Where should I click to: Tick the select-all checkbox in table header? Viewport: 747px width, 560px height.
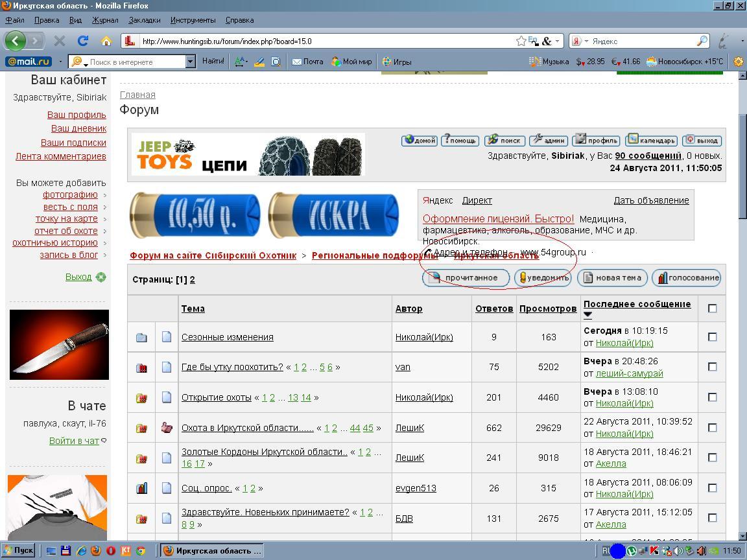712,309
